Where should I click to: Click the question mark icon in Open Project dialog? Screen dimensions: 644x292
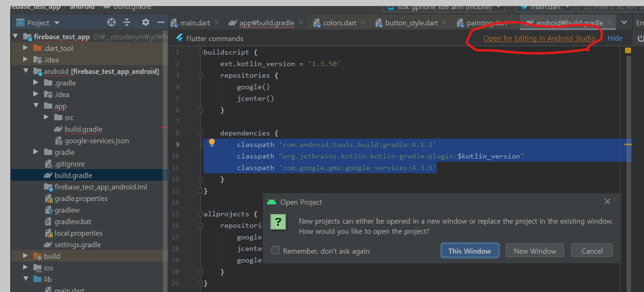[x=278, y=222]
